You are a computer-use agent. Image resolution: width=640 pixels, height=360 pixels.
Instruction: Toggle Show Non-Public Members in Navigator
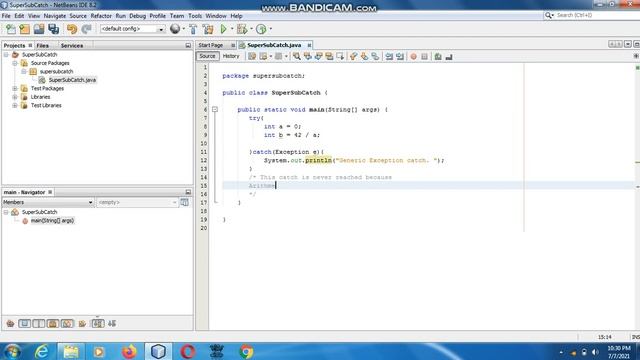point(53,324)
